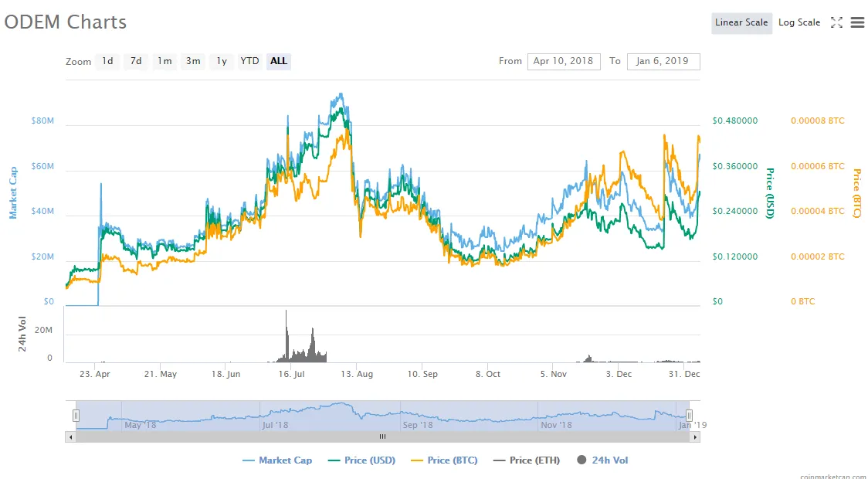Image resolution: width=868 pixels, height=479 pixels.
Task: Select the ALL zoom range
Action: pos(279,61)
